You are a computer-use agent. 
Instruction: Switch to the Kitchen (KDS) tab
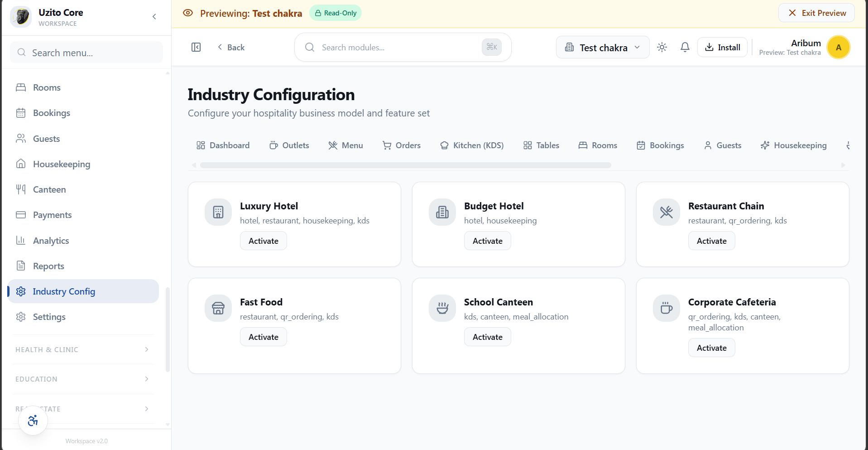472,145
